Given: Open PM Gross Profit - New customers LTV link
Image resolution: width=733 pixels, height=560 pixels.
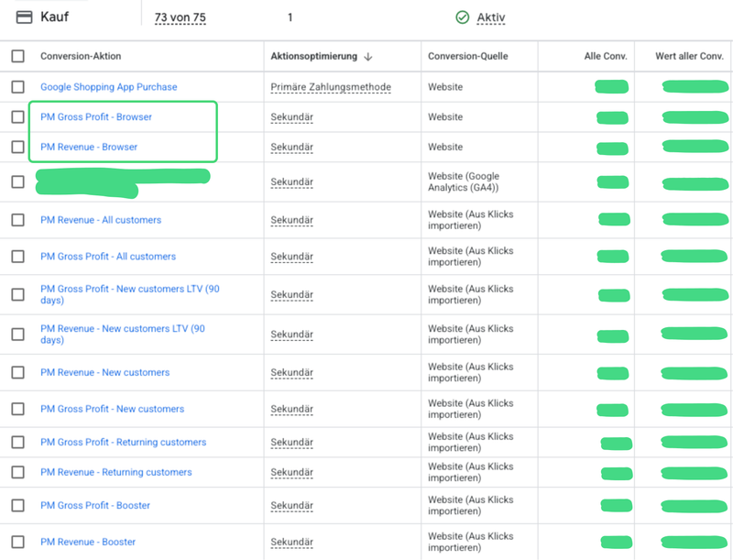Looking at the screenshot, I should [x=129, y=294].
